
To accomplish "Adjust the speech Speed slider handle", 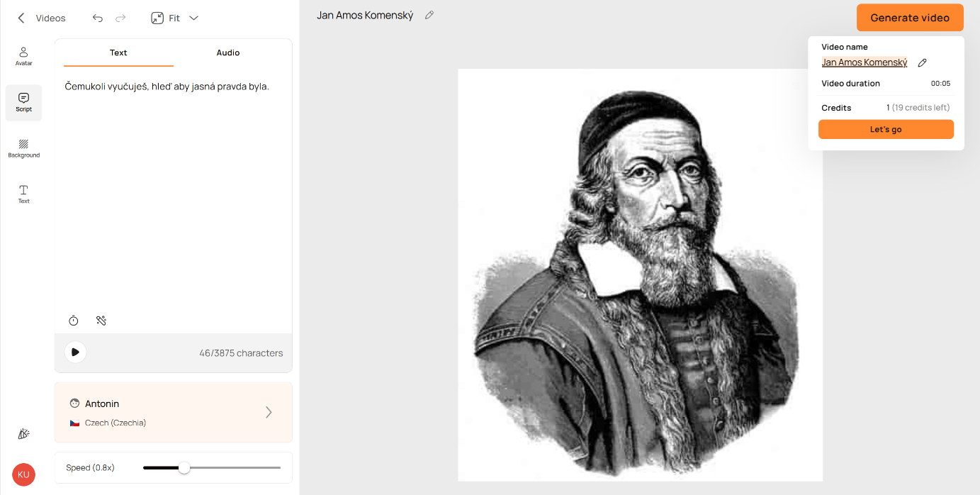I will tap(184, 467).
